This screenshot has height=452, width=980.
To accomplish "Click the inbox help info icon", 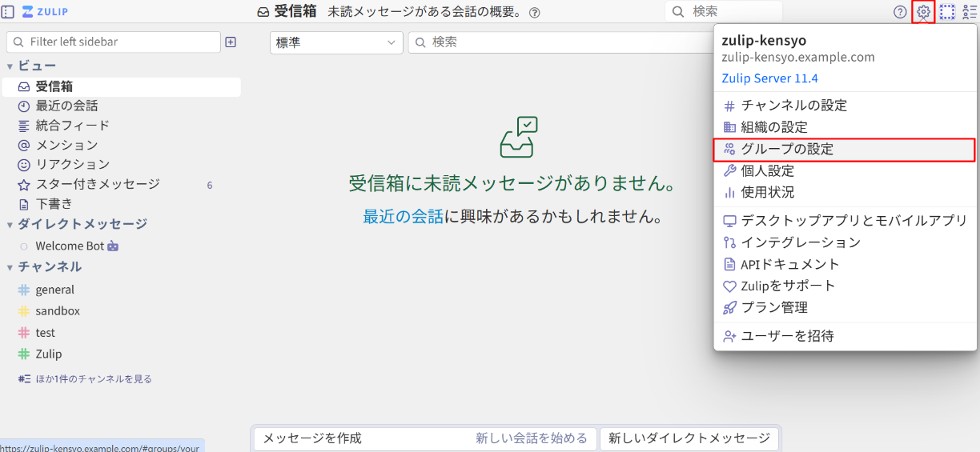I will pyautogui.click(x=535, y=12).
